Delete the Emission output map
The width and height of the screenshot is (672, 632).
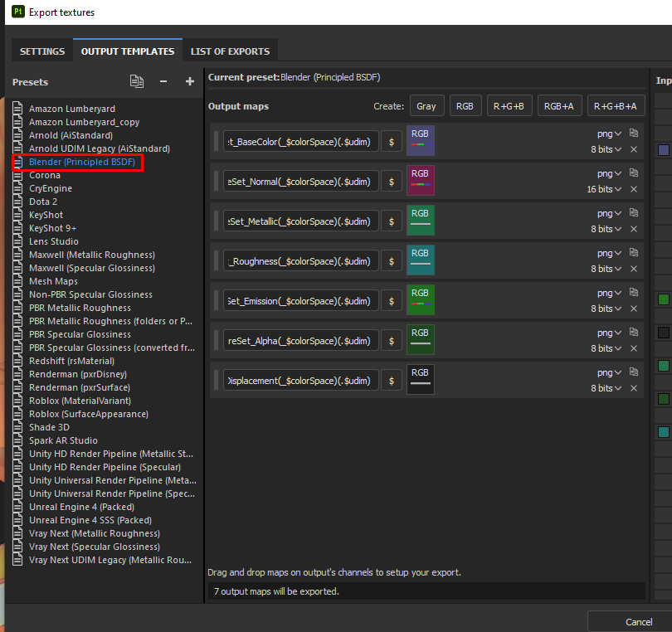tap(634, 309)
